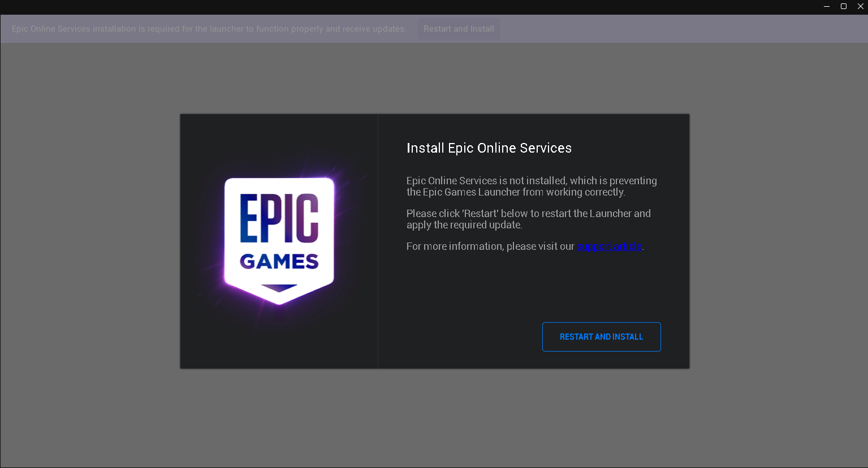Click the dimmed gray background beneath the dialog
The width and height of the screenshot is (868, 468).
tap(434, 418)
